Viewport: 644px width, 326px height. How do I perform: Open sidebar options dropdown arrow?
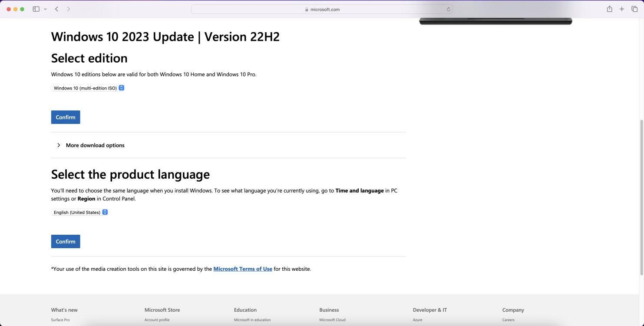(45, 9)
